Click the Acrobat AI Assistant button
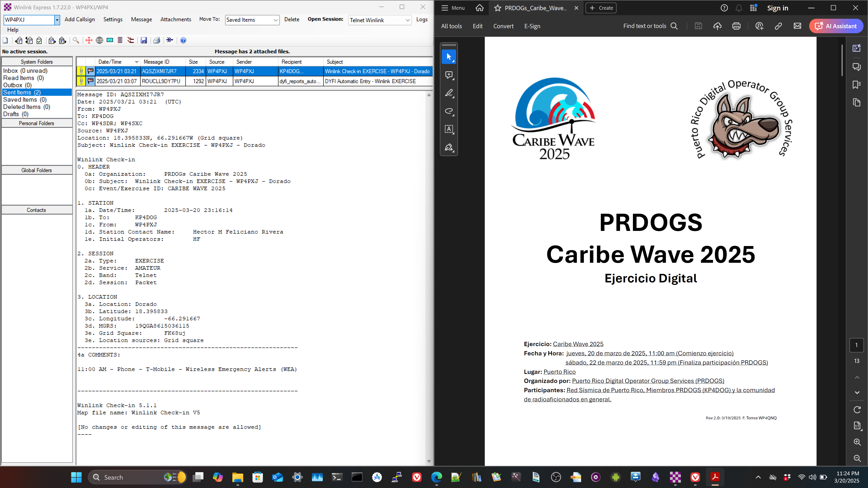 click(836, 26)
